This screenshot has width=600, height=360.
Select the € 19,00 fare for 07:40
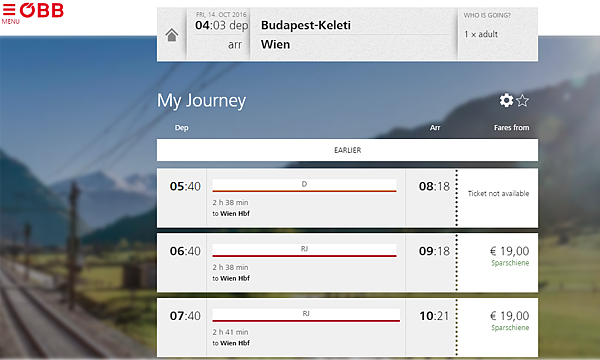pyautogui.click(x=510, y=316)
